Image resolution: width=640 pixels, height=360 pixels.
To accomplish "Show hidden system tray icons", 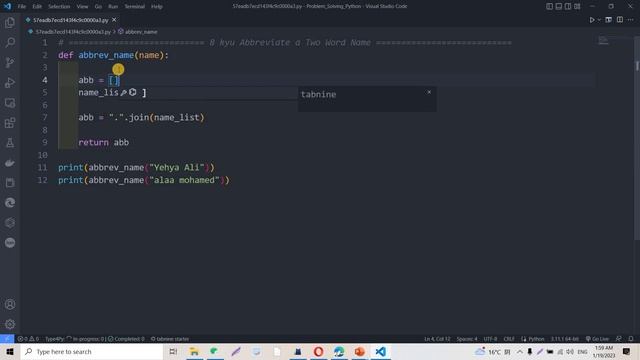I will [520, 351].
